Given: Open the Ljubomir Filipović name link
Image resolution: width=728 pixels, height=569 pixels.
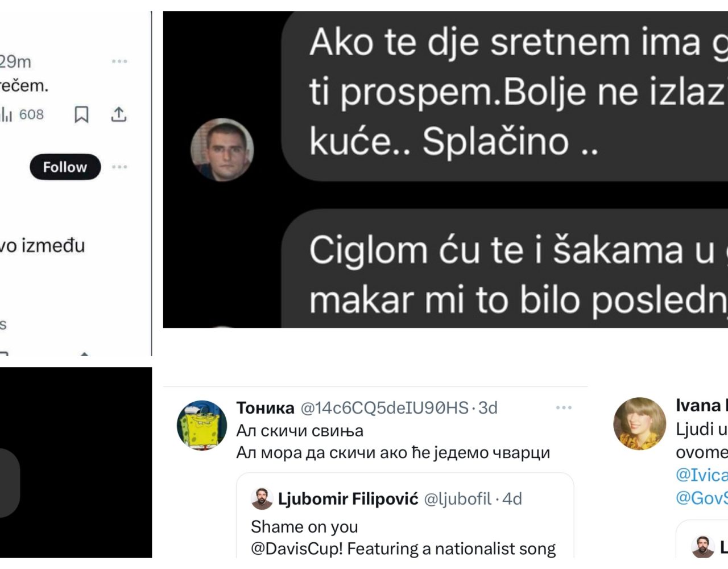Looking at the screenshot, I should (x=348, y=499).
